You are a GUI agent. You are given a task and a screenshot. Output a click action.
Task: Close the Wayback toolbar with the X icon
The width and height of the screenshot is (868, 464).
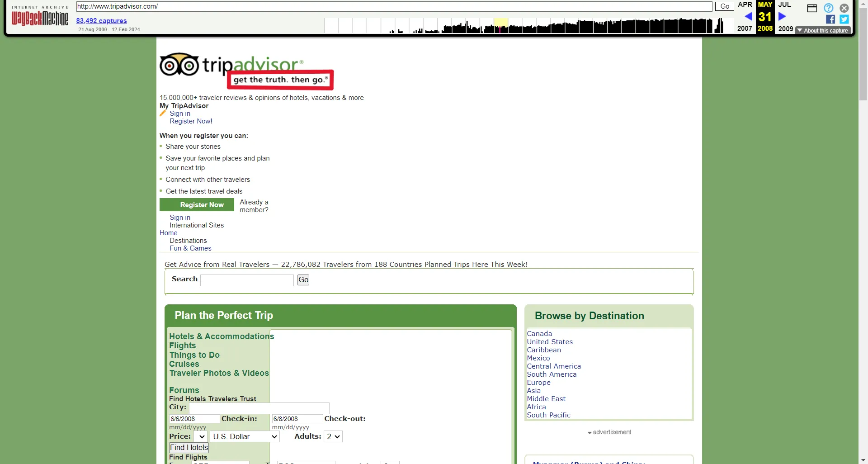tap(844, 8)
